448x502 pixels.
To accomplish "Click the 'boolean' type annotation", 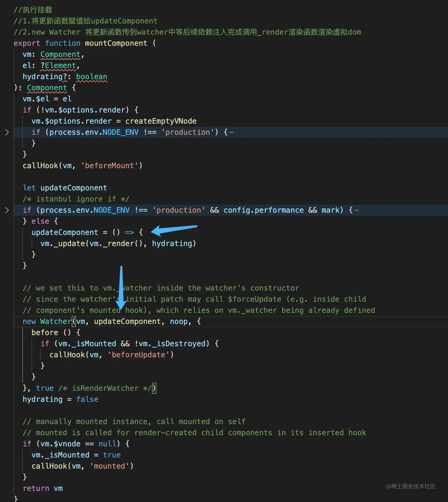I will (x=92, y=77).
